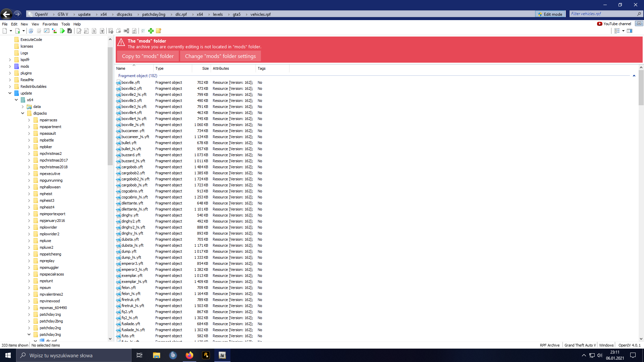
Task: Click Change "mods" folder settings button
Action: [x=220, y=56]
